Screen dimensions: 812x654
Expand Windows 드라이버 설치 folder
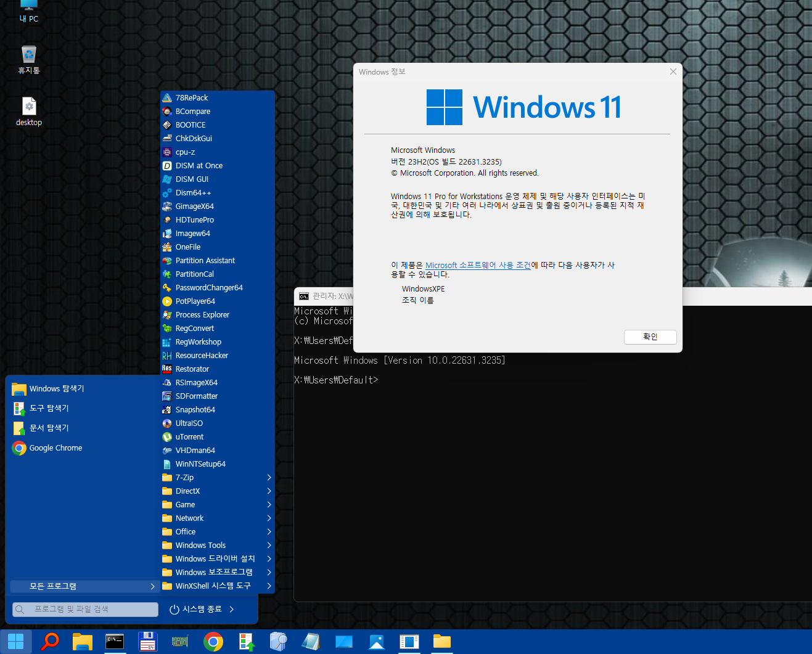pyautogui.click(x=217, y=558)
